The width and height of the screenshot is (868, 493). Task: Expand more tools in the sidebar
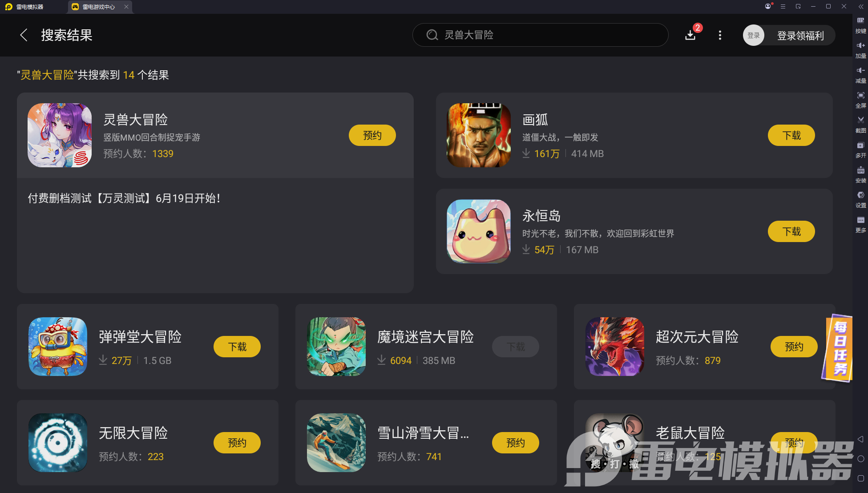pyautogui.click(x=860, y=224)
